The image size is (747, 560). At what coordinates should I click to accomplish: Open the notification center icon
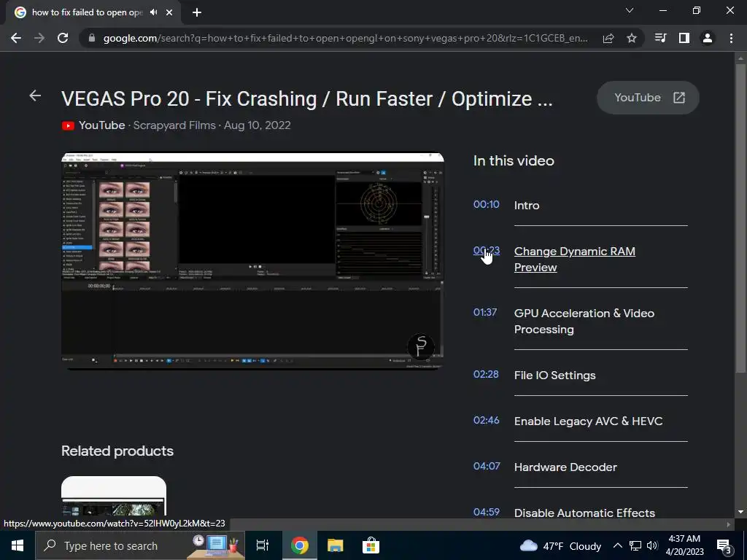(x=724, y=546)
